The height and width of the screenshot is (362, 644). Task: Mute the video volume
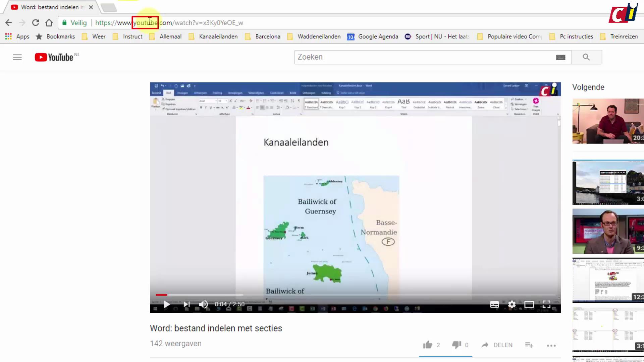pyautogui.click(x=203, y=304)
